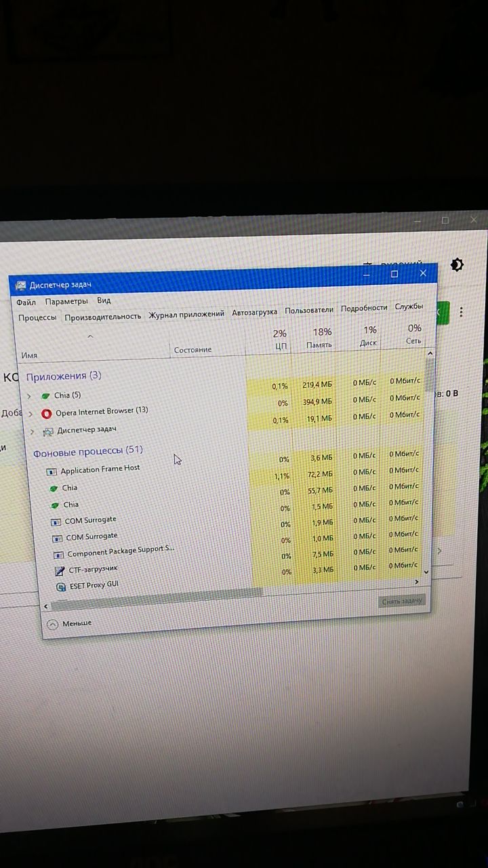Image resolution: width=488 pixels, height=868 pixels.
Task: Click the horizontal scrollbar left arrow
Action: point(47,606)
